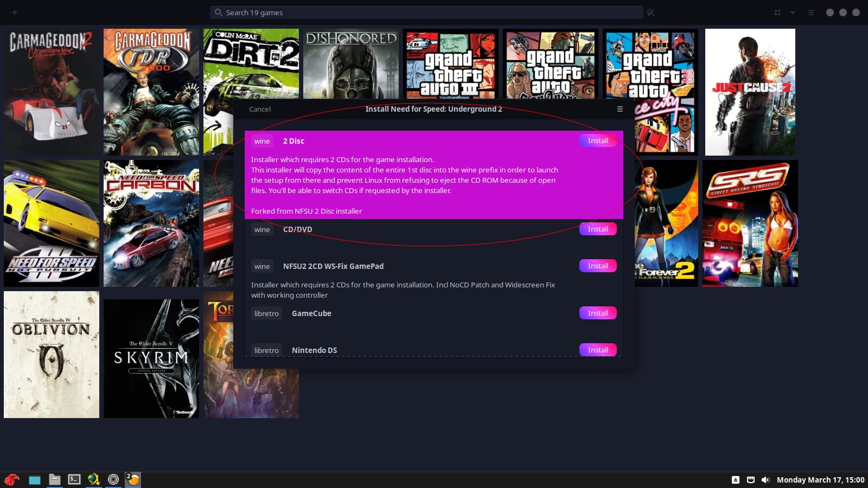Open the globe browser taskbar icon
The image size is (868, 488).
(x=93, y=479)
